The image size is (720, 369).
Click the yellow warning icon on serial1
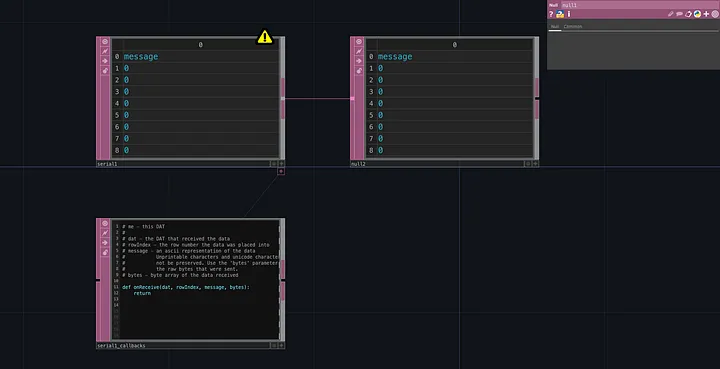[264, 37]
